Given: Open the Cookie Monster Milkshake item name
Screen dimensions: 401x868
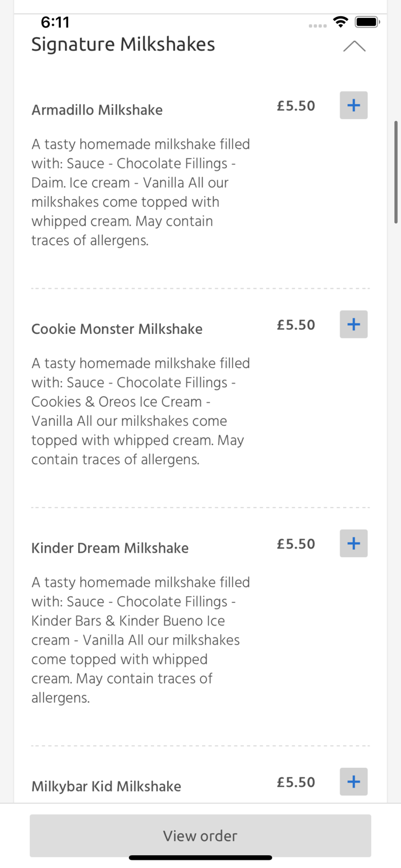Looking at the screenshot, I should click(117, 329).
